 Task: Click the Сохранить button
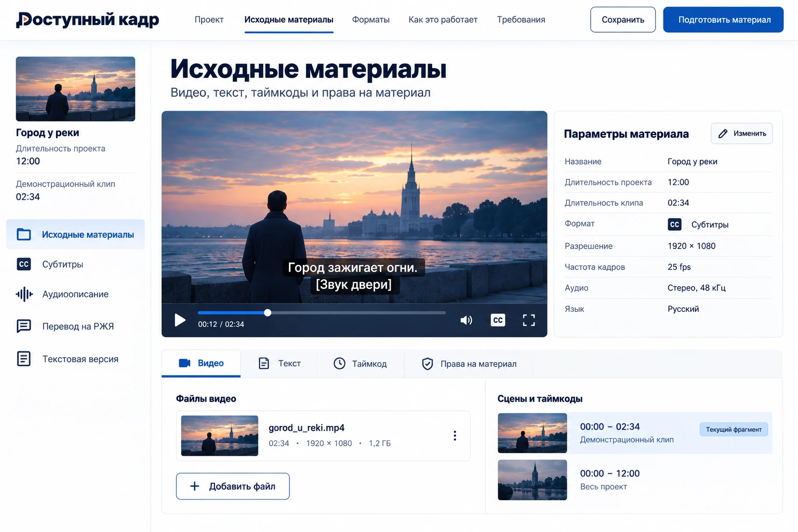(x=623, y=20)
